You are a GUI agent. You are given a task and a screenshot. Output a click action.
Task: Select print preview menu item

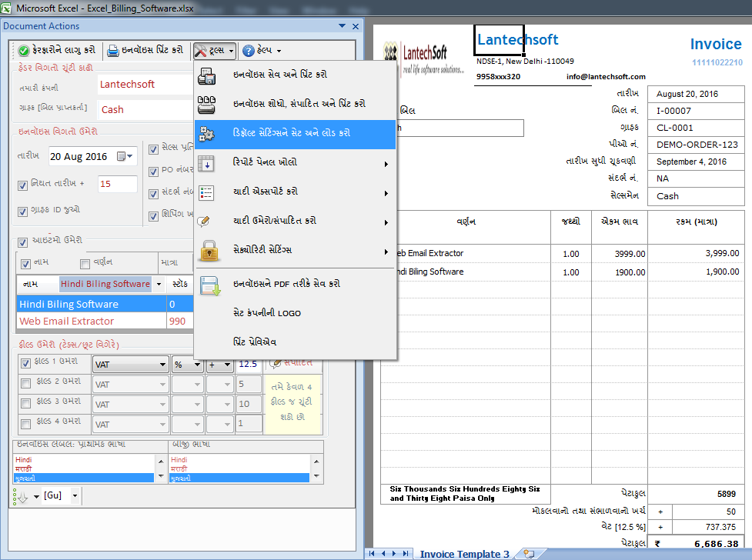[x=295, y=342]
